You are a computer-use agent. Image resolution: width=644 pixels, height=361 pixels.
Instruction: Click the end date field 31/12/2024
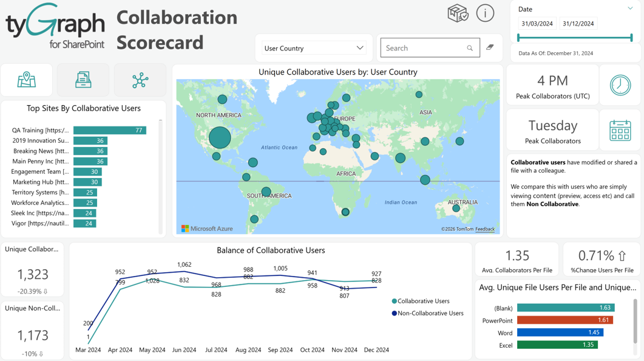(578, 24)
